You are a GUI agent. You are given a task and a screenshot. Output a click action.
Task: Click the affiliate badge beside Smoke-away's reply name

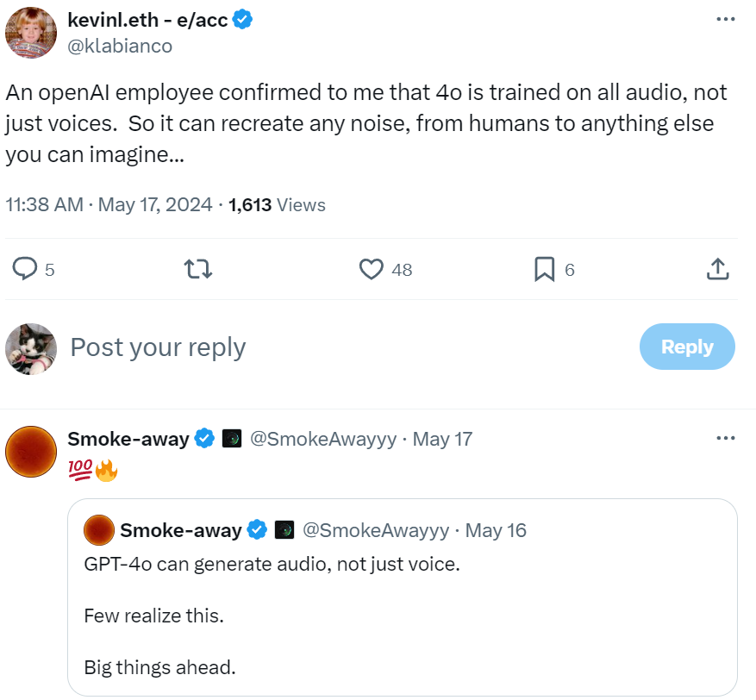tap(231, 439)
